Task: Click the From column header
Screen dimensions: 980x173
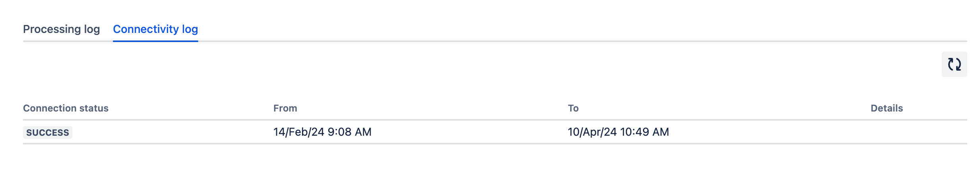Action: [285, 108]
